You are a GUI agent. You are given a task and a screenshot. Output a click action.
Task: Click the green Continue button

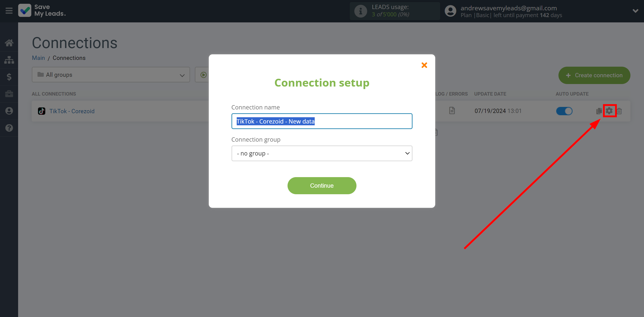pos(321,186)
